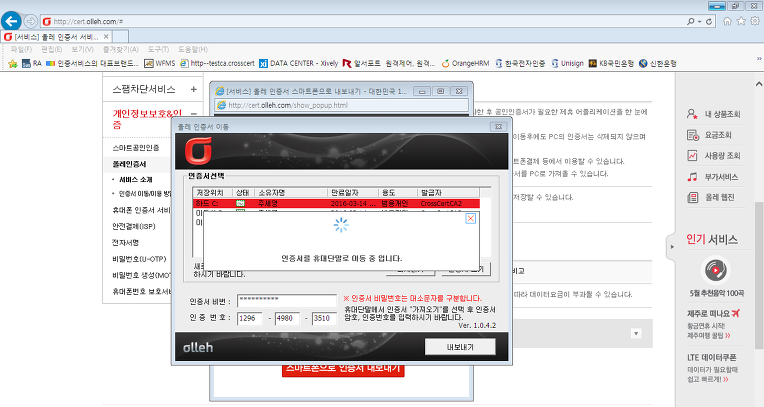
Task: Click the second 인증번호 field 4980
Action: pyautogui.click(x=287, y=318)
